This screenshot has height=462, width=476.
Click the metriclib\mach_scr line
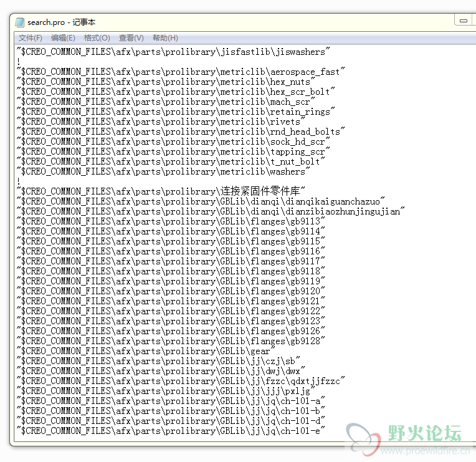[x=166, y=102]
